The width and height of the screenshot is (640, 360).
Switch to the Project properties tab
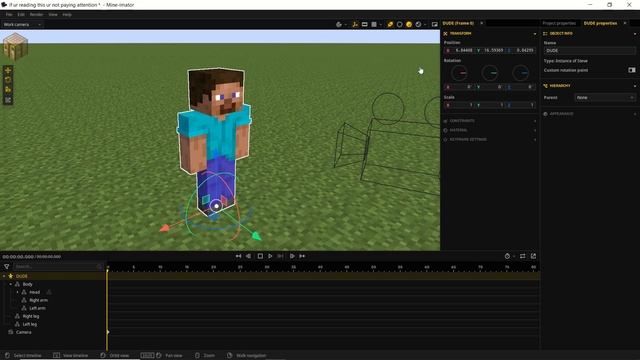[559, 23]
